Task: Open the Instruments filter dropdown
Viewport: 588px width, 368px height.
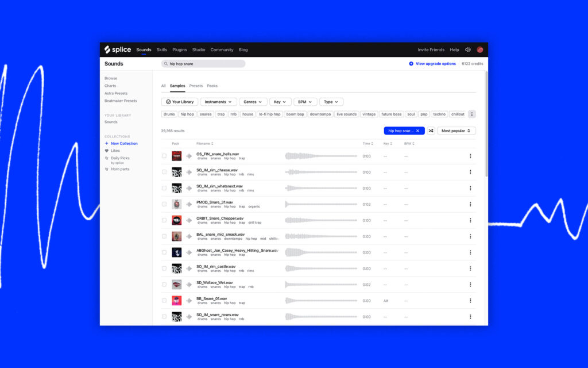Action: point(219,101)
